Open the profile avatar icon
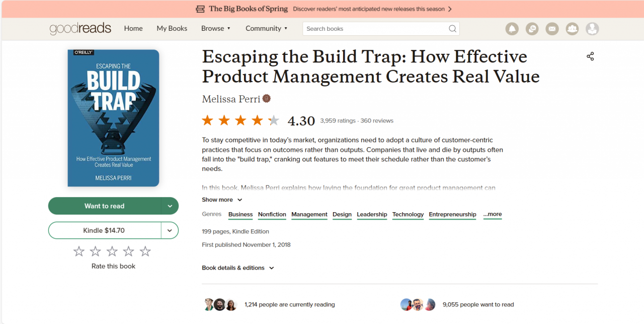This screenshot has height=324, width=644. (x=592, y=29)
